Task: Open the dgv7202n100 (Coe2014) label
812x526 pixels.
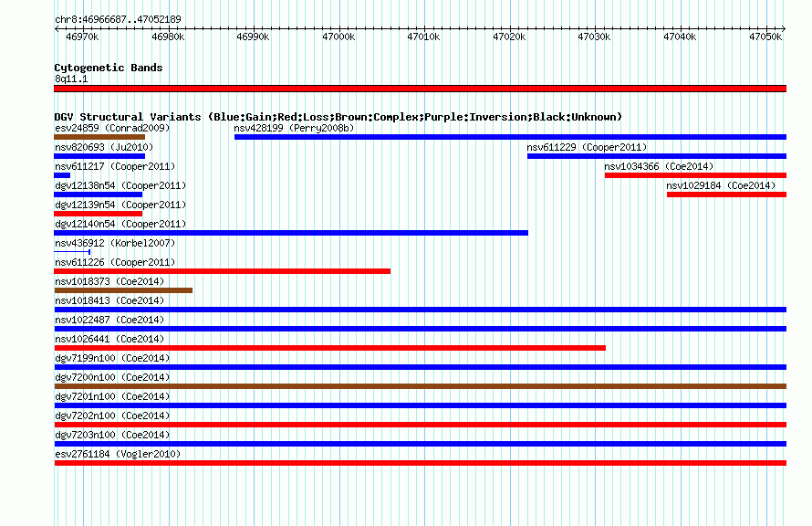Action: click(112, 416)
